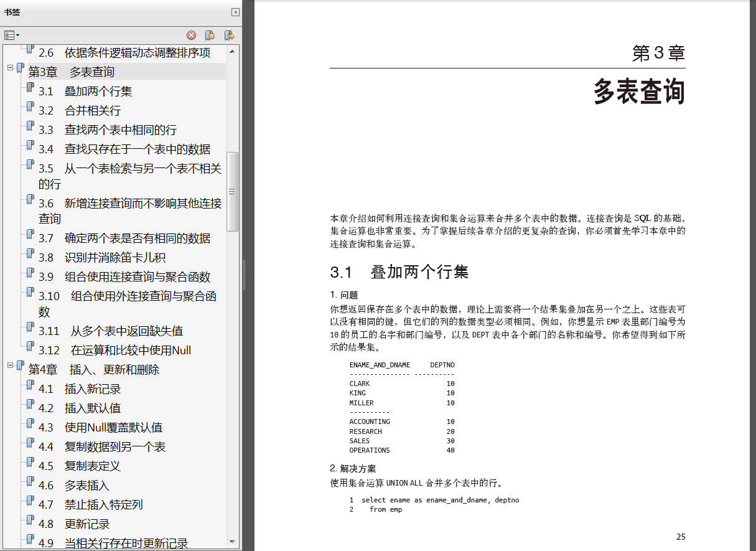Open bookmark 3.7 确定两个表是否有相同的数据
The image size is (756, 551).
pos(124,238)
